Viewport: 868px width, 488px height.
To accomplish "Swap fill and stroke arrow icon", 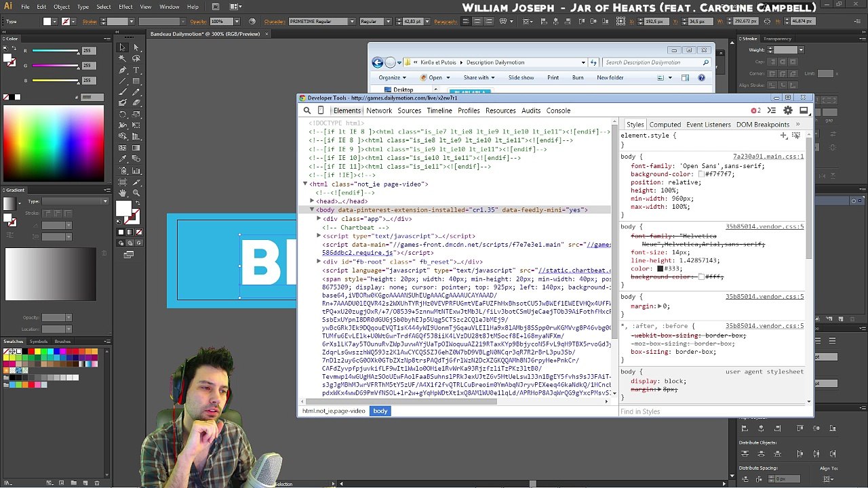I will tap(138, 202).
